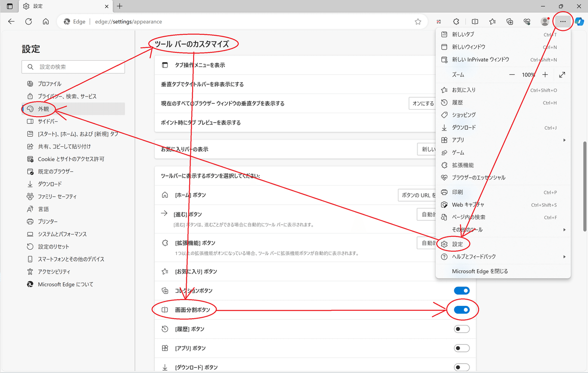The height and width of the screenshot is (373, 588).
Task: Choose Microsoft Edge を閉じる
Action: 503,271
